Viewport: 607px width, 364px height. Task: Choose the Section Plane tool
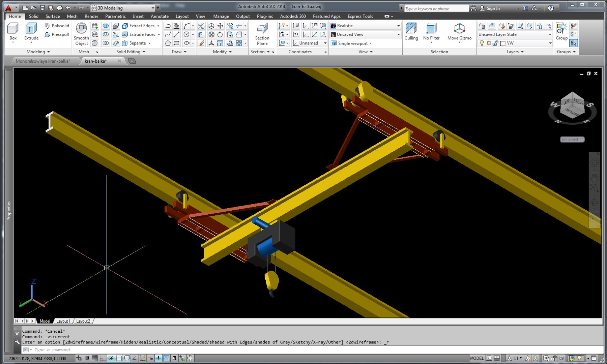[262, 34]
